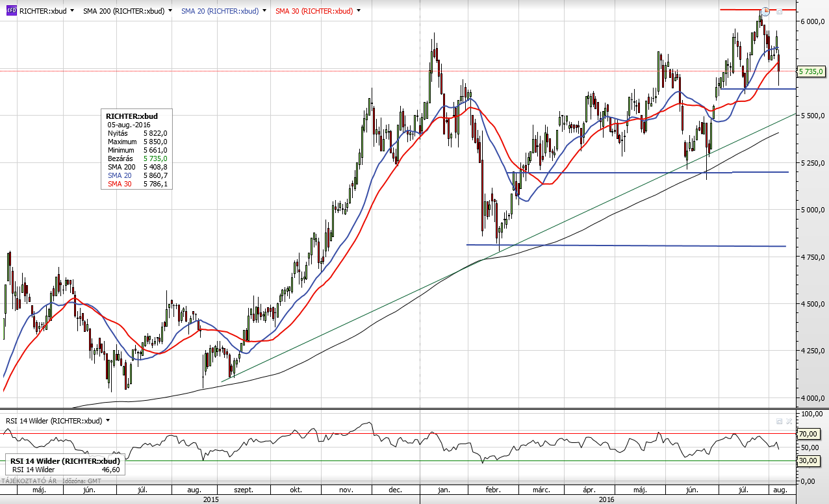Open the RSI 14 Wilder dropdown

tap(108, 420)
